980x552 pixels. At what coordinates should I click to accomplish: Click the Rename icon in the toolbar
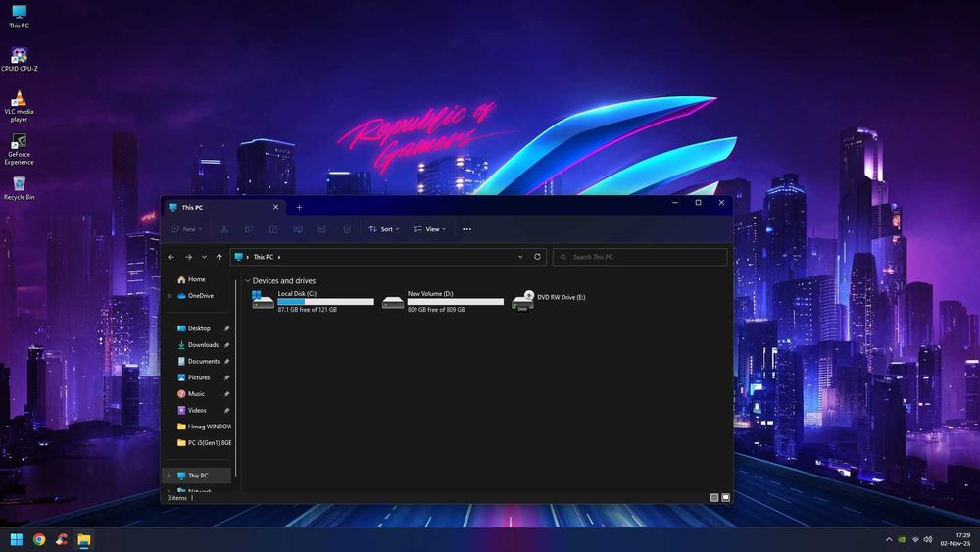(x=298, y=229)
